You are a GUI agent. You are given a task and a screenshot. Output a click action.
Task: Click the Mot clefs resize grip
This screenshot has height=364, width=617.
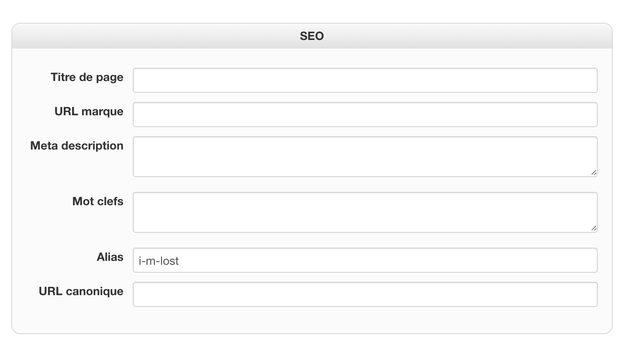(594, 228)
